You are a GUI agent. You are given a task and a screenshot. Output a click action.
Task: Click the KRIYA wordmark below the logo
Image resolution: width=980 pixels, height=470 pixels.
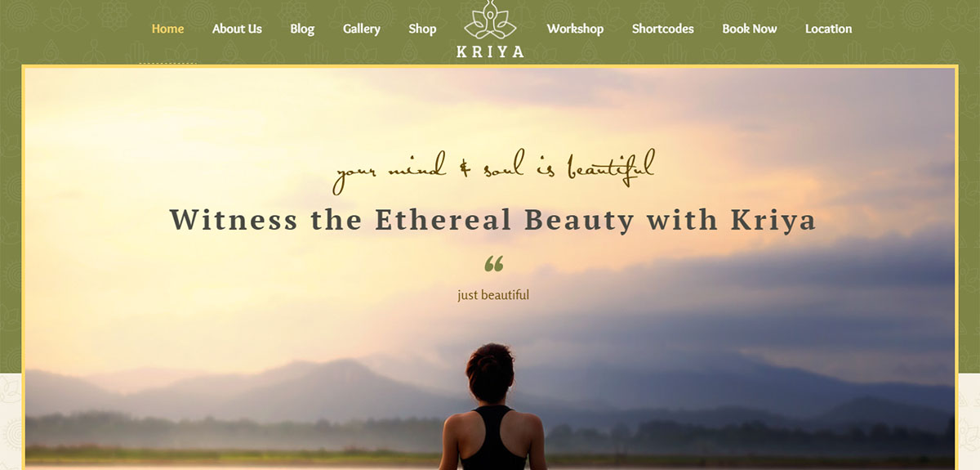[x=490, y=51]
